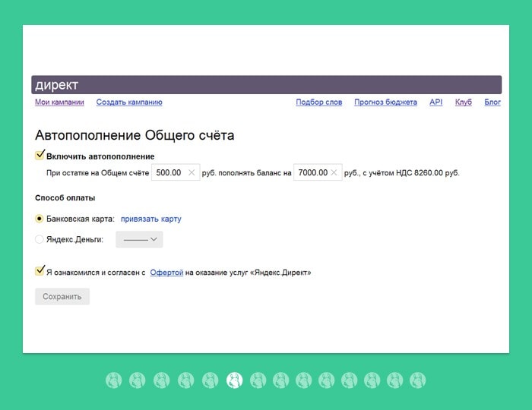Click the Автопополнение Общего счёта heading
532x410 pixels.
(135, 135)
